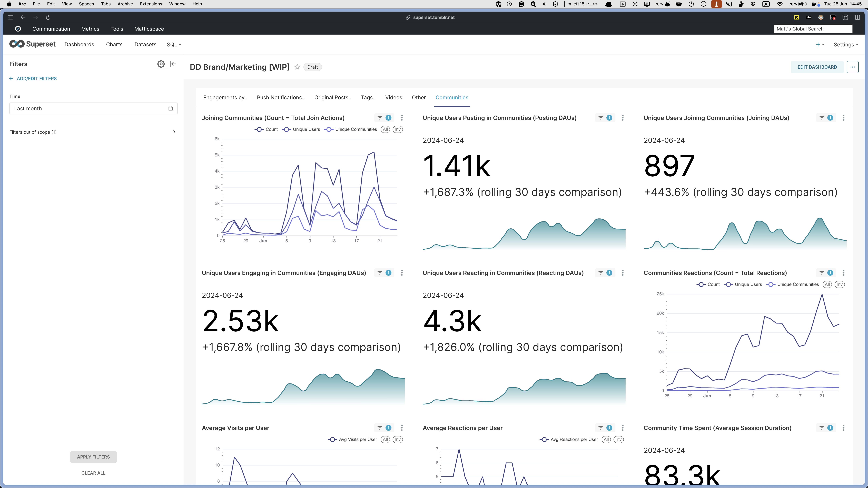Viewport: 868px width, 488px height.
Task: Favorite the dashboard with star icon
Action: pos(297,67)
